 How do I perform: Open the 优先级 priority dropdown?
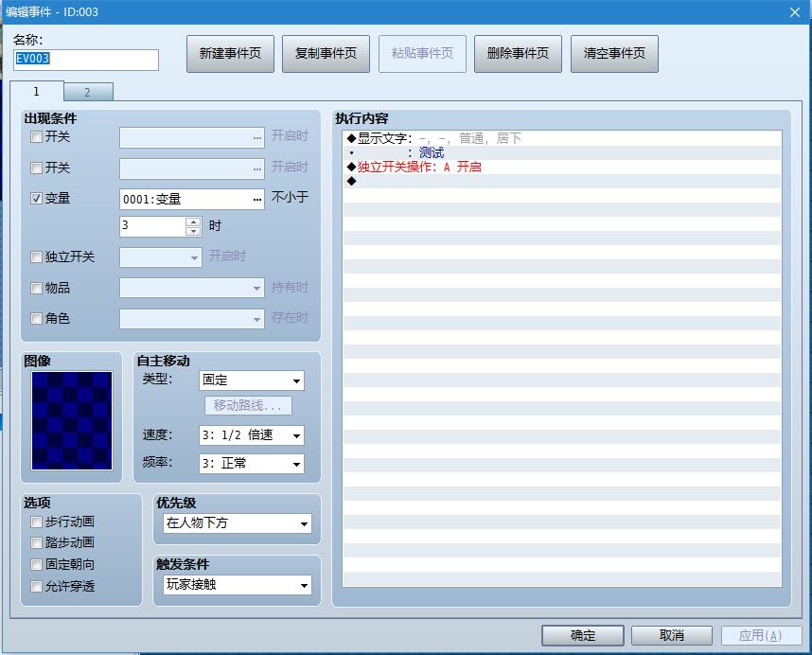[x=238, y=523]
